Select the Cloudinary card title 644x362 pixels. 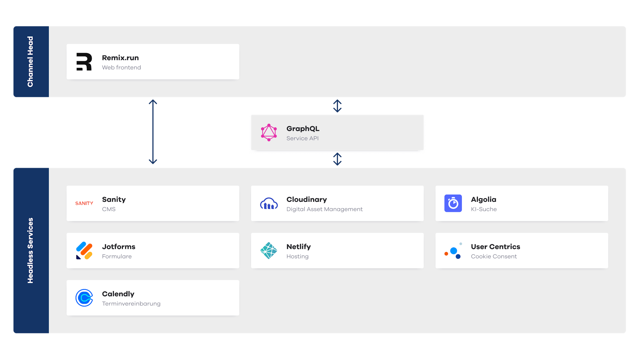[307, 200]
